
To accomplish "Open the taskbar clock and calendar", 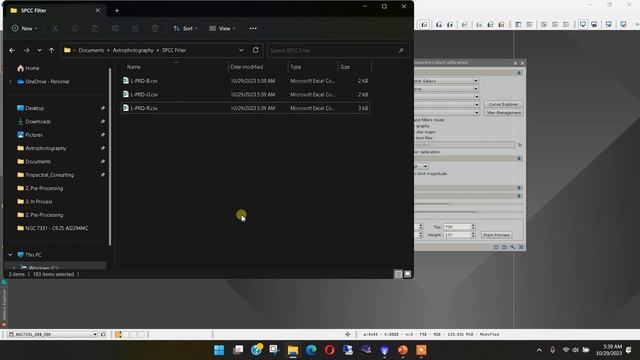I will tap(609, 350).
